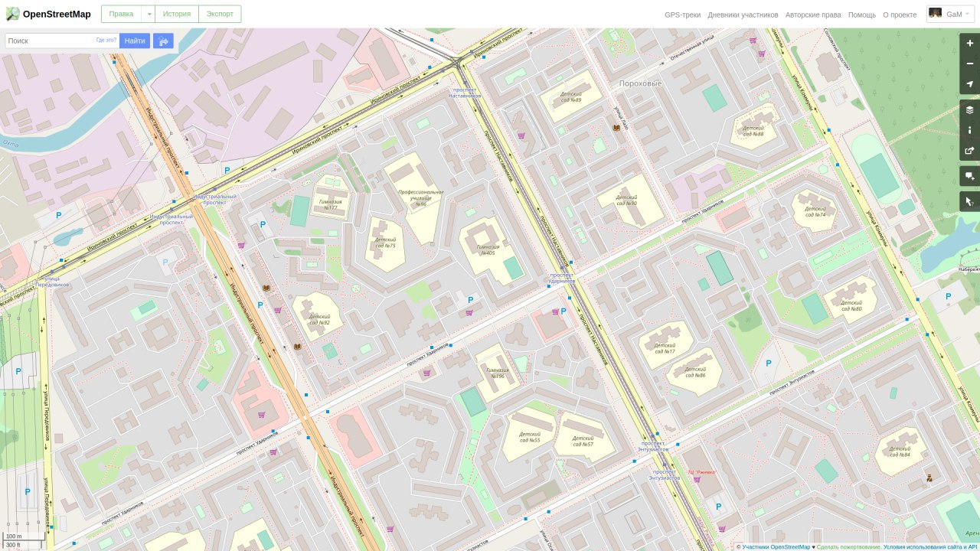This screenshot has width=980, height=551.
Task: Click the OpenStreetMap logo
Action: click(48, 14)
